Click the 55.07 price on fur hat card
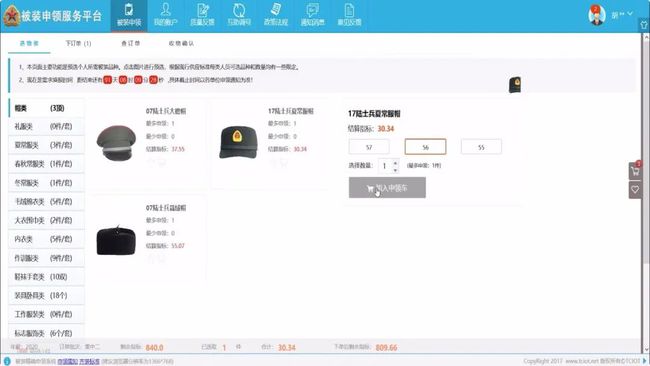This screenshot has height=366, width=650. coord(178,246)
